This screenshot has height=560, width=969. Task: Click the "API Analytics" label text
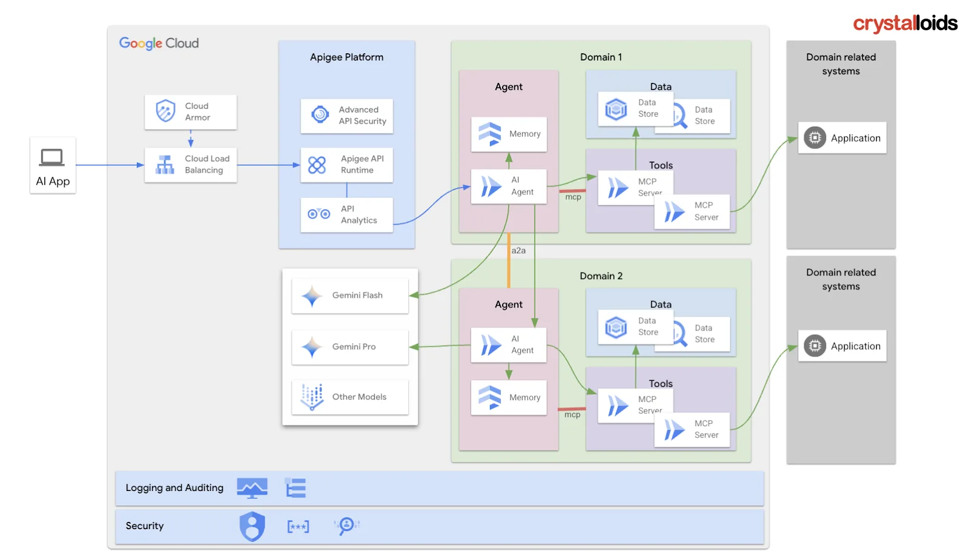359,215
